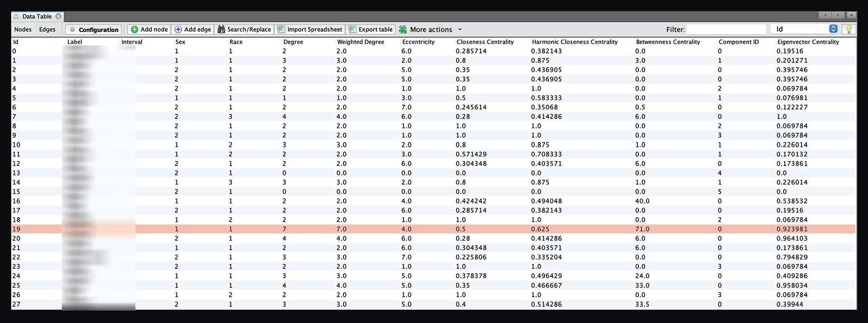Open the tab list down-arrow

pos(851,15)
